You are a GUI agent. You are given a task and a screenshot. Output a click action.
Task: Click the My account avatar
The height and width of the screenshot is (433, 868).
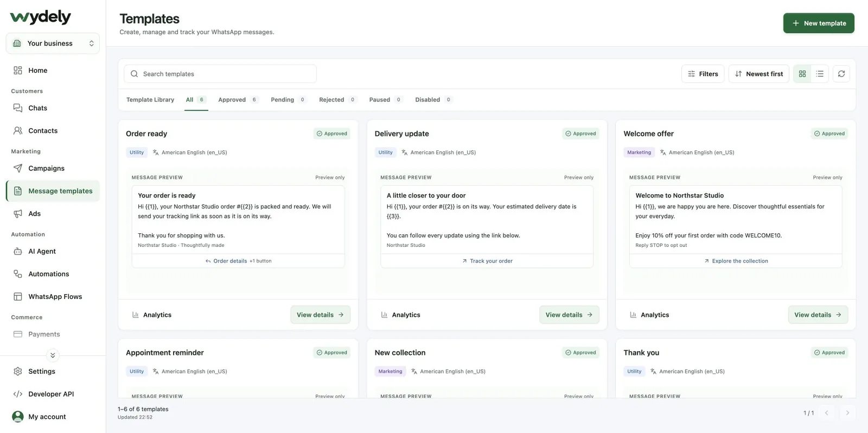18,417
